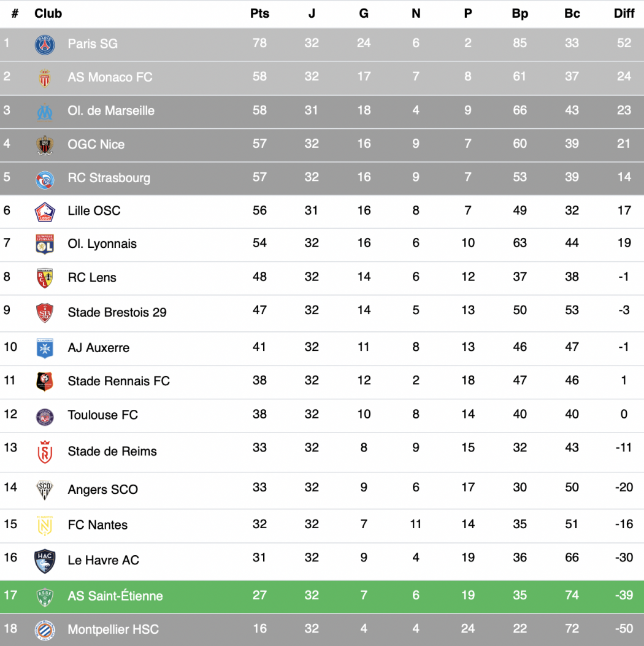Open the FC Nantes team link
644x646 pixels.
coord(98,525)
